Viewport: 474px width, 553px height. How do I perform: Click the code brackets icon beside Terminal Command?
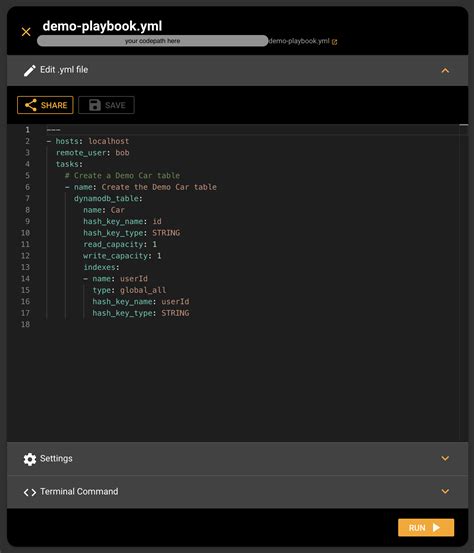click(x=30, y=492)
